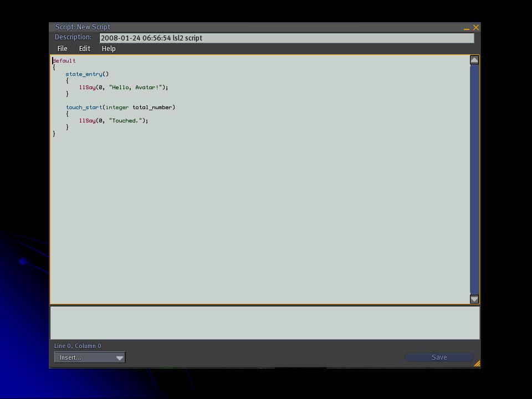Click the Save button

(x=439, y=357)
